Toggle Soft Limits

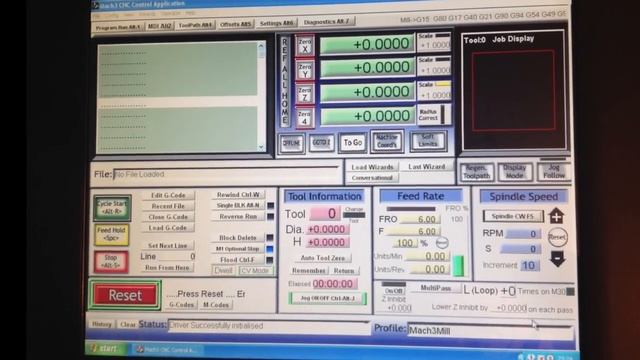pos(428,141)
